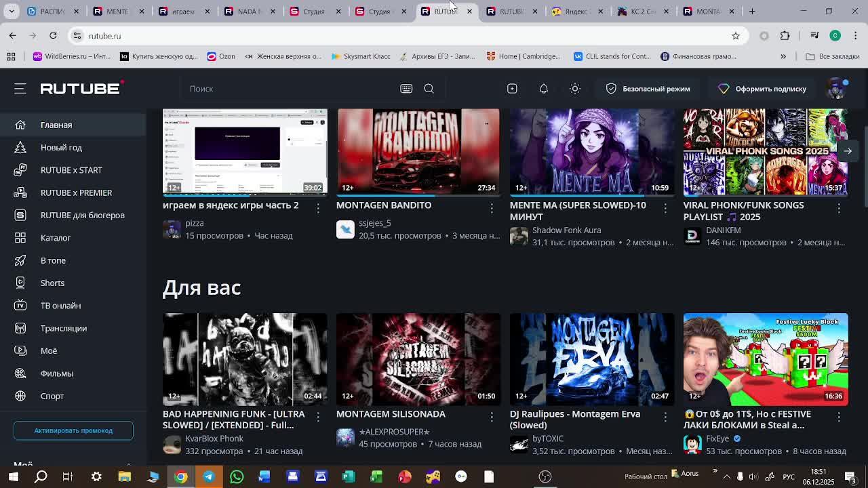Click Активировать промокод button
The image size is (868, 488).
pos(73,430)
